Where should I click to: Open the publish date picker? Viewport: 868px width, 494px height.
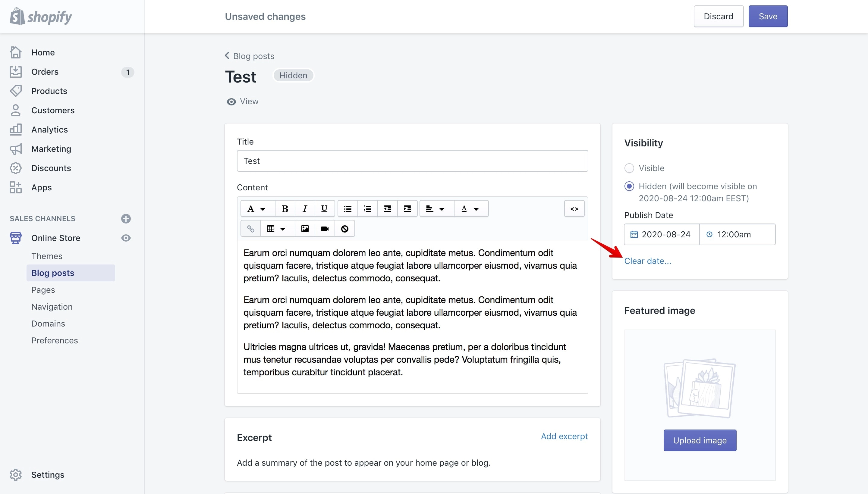tap(662, 234)
